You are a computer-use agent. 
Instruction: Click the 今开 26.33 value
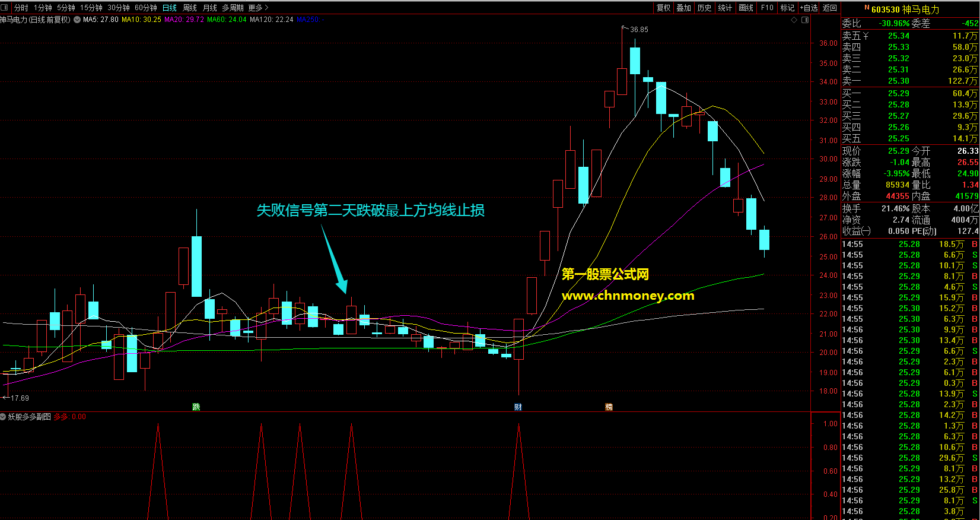tap(968, 151)
